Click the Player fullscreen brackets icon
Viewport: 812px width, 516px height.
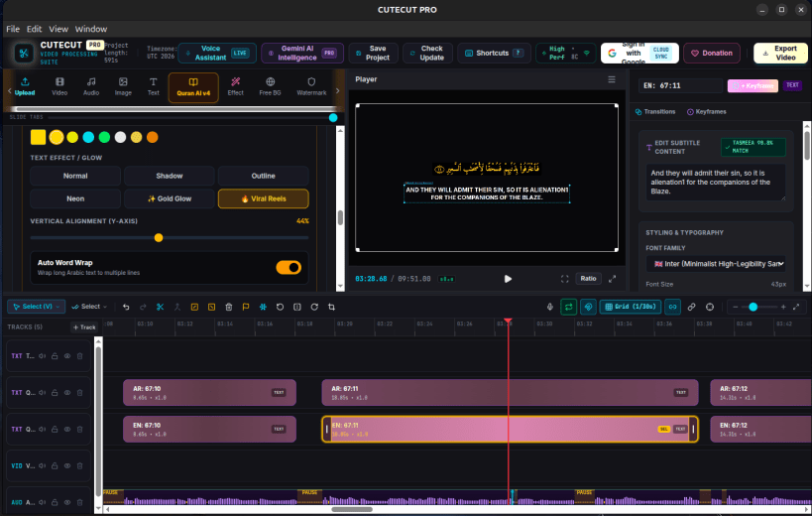pyautogui.click(x=564, y=279)
